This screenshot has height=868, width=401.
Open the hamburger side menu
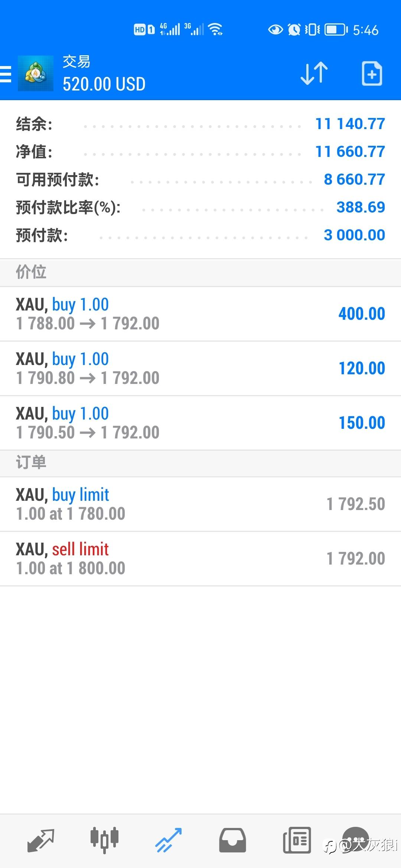(6, 73)
